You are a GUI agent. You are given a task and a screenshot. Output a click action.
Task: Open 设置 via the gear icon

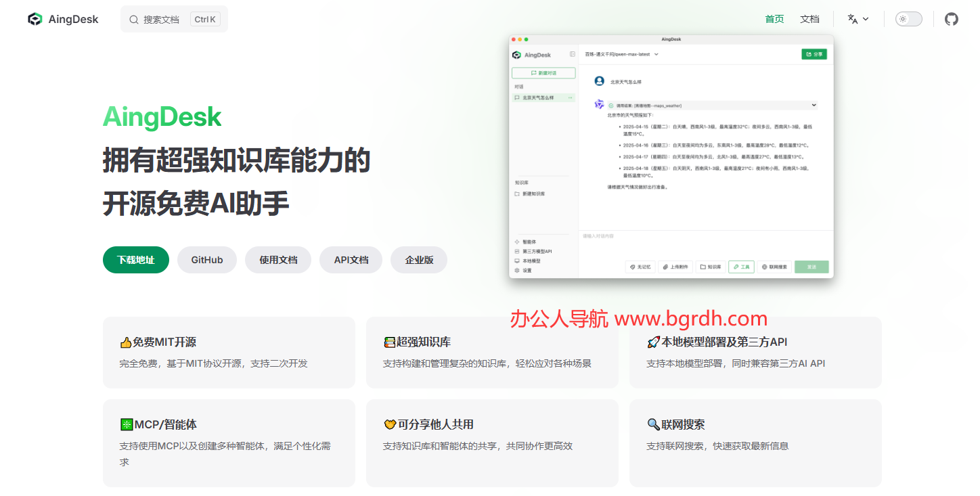click(x=518, y=269)
